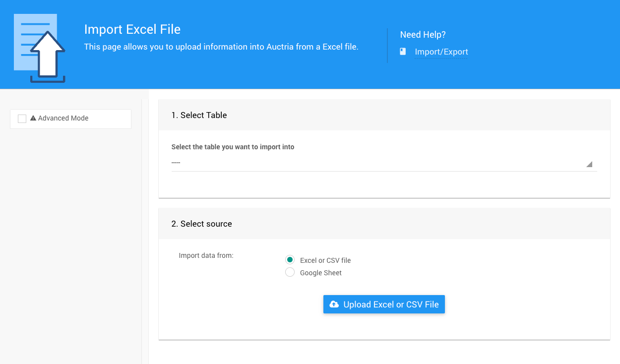Click the cloud upload icon on the button
Screen dimensions: 620x364
click(334, 304)
